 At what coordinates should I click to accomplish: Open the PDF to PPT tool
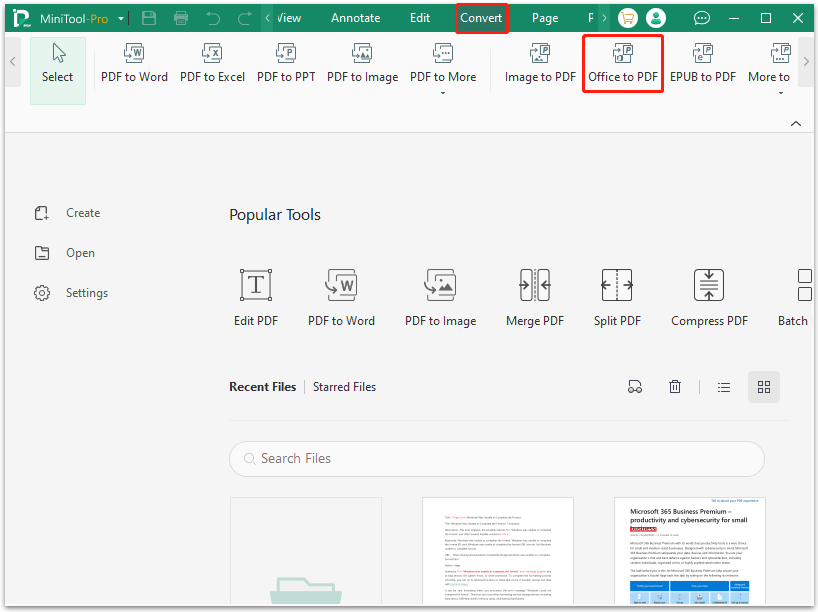286,63
